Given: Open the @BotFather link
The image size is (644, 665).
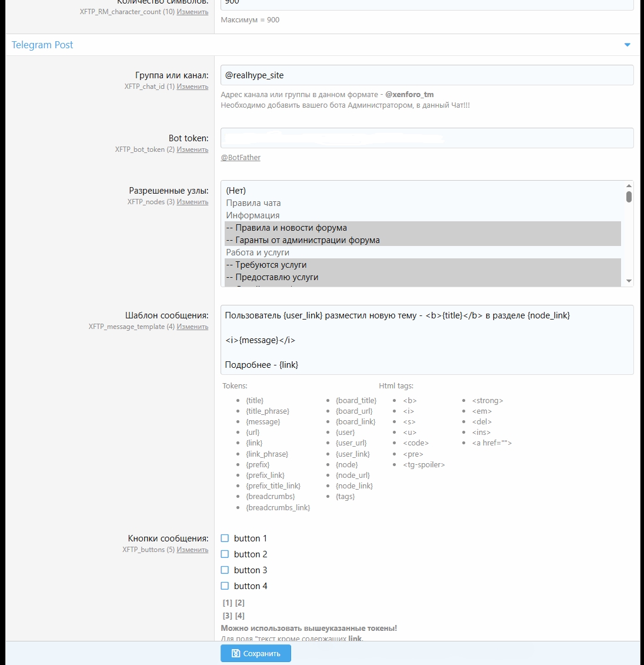Looking at the screenshot, I should pyautogui.click(x=241, y=158).
